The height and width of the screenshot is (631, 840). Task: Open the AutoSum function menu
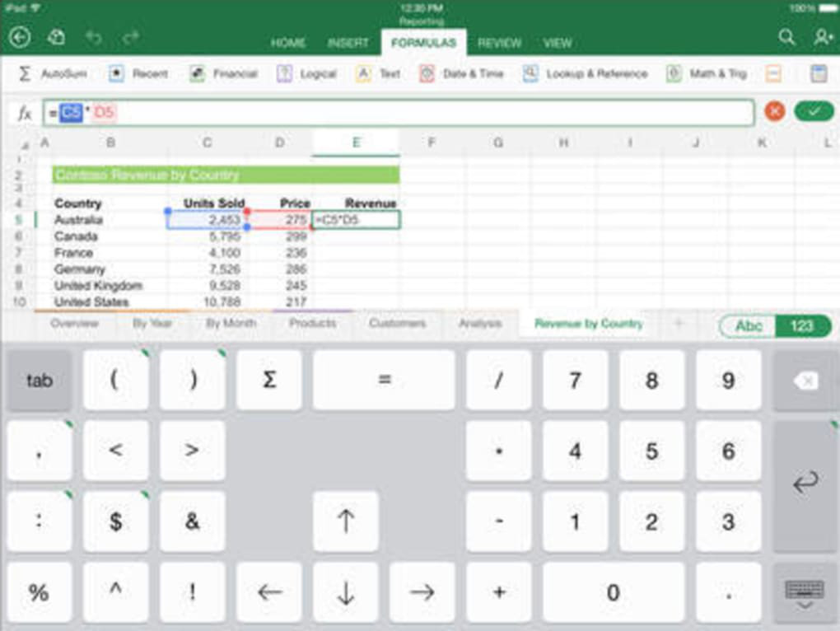[53, 74]
